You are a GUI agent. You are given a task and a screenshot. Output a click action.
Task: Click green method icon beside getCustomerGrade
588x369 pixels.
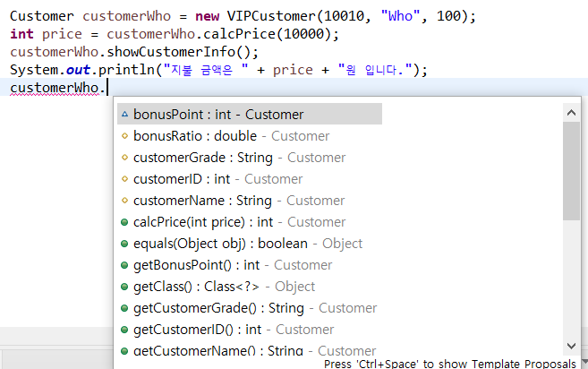pyautogui.click(x=124, y=308)
